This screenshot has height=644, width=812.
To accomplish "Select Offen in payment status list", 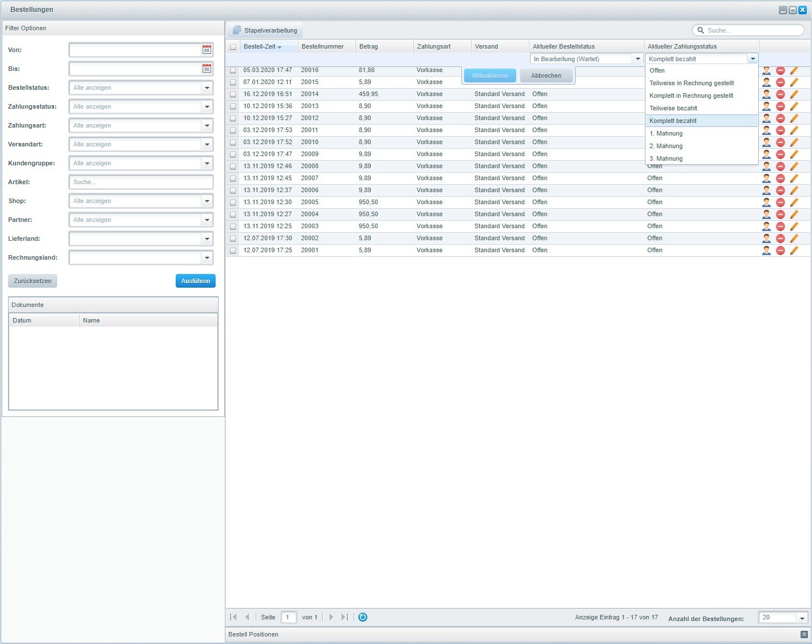I will [x=702, y=70].
